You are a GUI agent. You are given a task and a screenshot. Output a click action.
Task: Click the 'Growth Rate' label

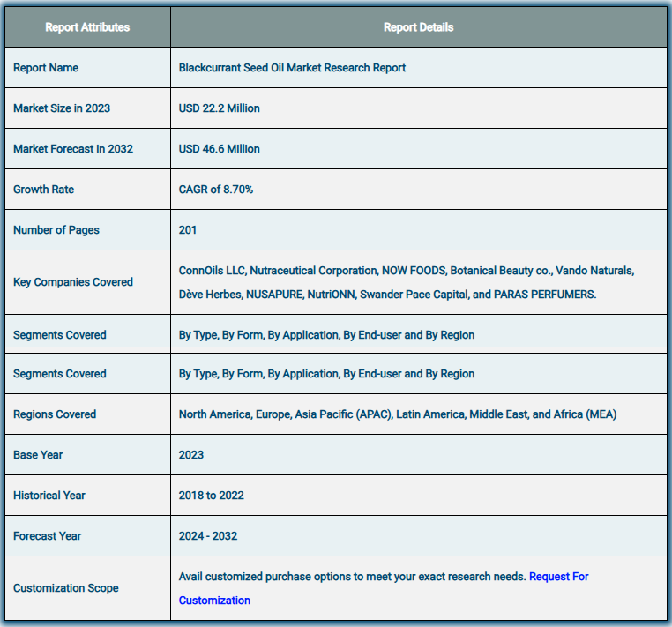tap(43, 190)
